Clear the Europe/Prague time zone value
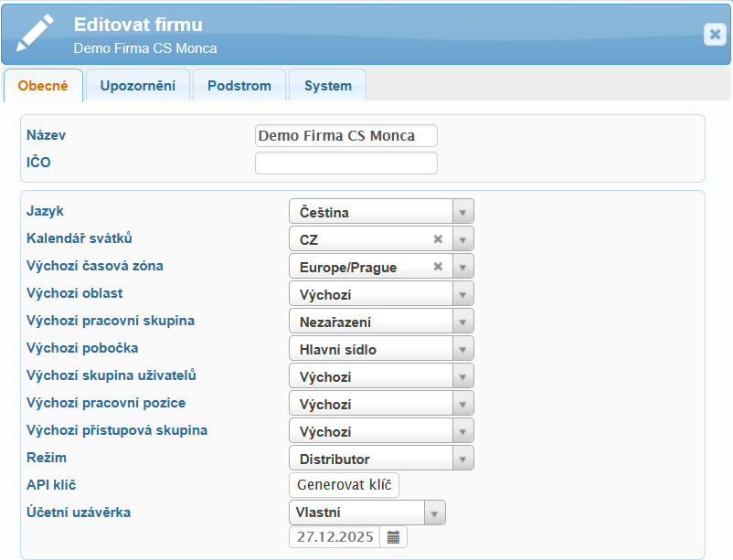Image resolution: width=733 pixels, height=560 pixels. [x=438, y=267]
